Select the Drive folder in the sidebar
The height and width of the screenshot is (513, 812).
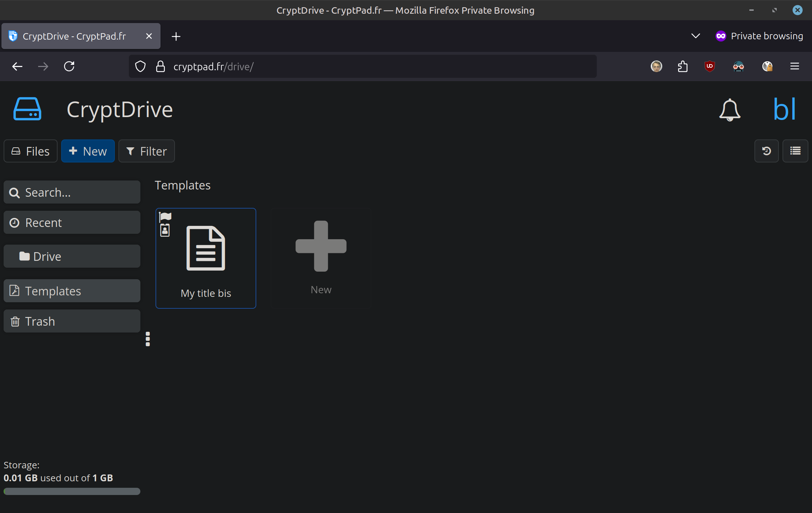pyautogui.click(x=72, y=256)
